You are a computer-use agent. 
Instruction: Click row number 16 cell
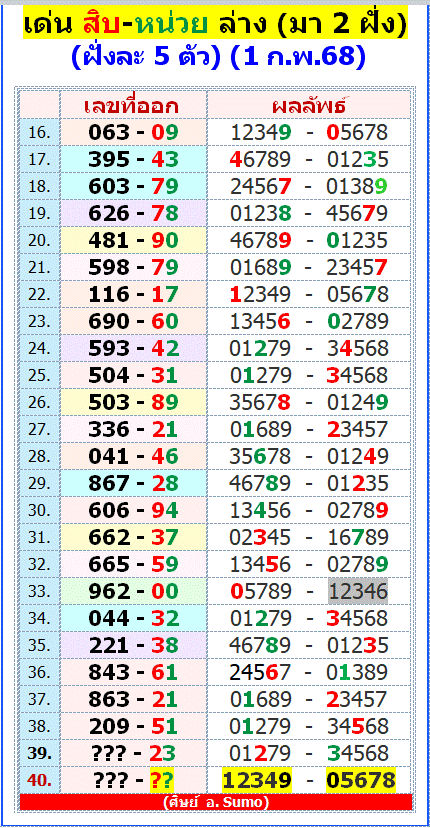pos(40,133)
